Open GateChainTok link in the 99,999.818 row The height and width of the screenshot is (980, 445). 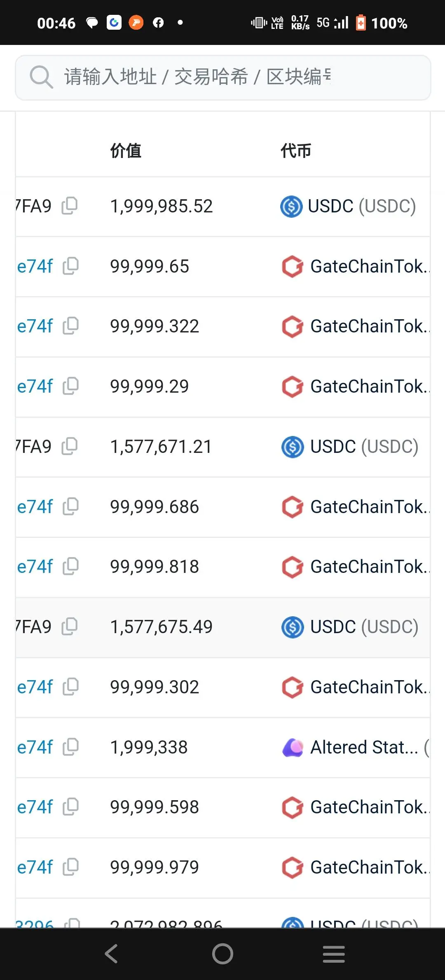tap(370, 566)
